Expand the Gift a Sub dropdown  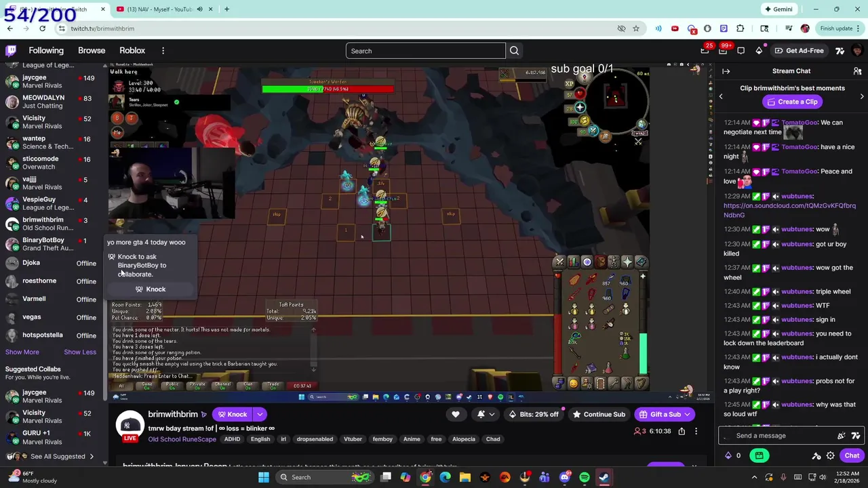pos(687,414)
